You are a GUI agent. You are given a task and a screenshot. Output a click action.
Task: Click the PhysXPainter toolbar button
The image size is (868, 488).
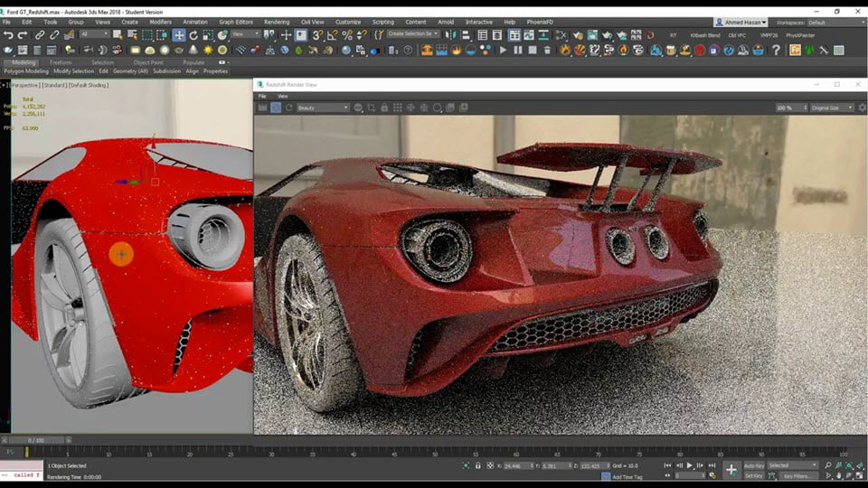pos(800,35)
